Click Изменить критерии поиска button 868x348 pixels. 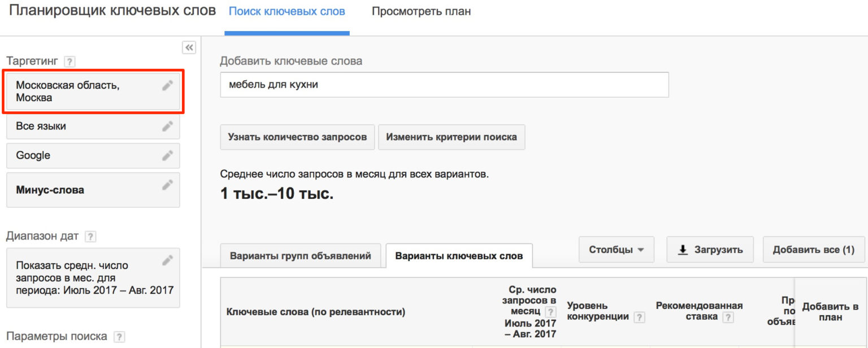(x=451, y=137)
